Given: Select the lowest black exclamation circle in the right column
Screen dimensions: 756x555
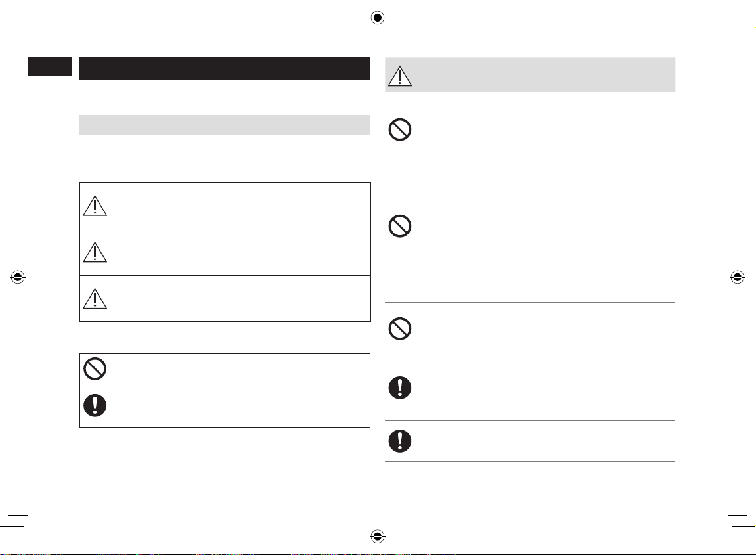Looking at the screenshot, I should [x=400, y=441].
